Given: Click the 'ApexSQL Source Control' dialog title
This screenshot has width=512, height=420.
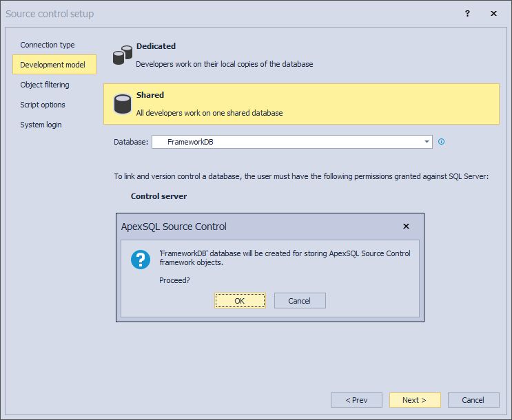Looking at the screenshot, I should click(x=174, y=227).
